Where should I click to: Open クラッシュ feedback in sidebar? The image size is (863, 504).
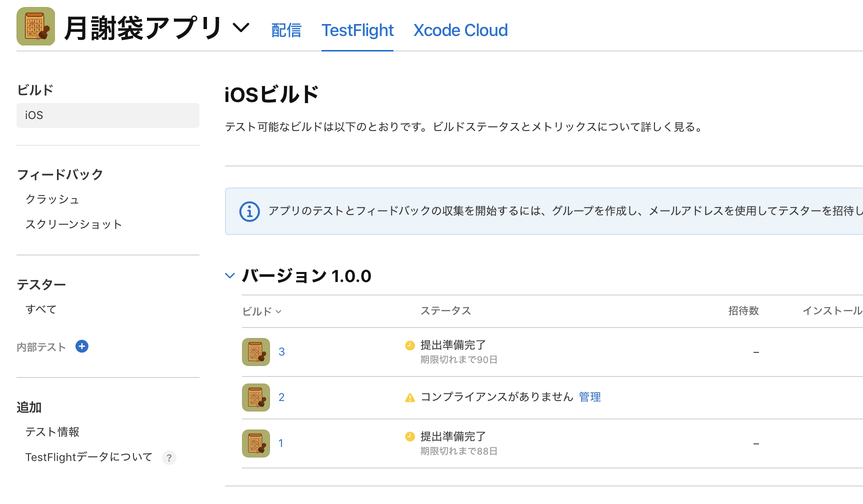(x=52, y=199)
